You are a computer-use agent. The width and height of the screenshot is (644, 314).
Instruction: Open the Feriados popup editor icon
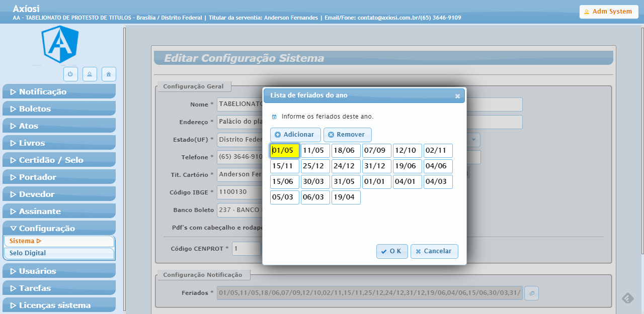click(x=531, y=293)
